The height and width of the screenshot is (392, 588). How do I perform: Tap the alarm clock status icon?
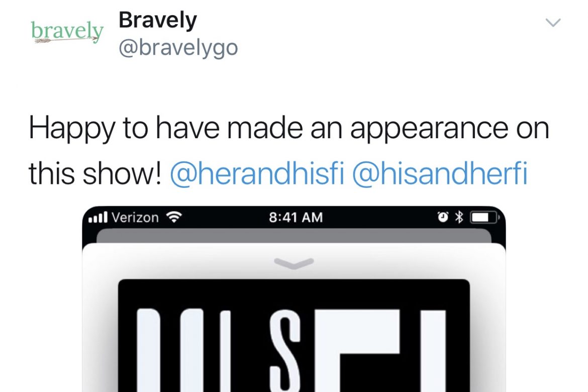pyautogui.click(x=443, y=217)
